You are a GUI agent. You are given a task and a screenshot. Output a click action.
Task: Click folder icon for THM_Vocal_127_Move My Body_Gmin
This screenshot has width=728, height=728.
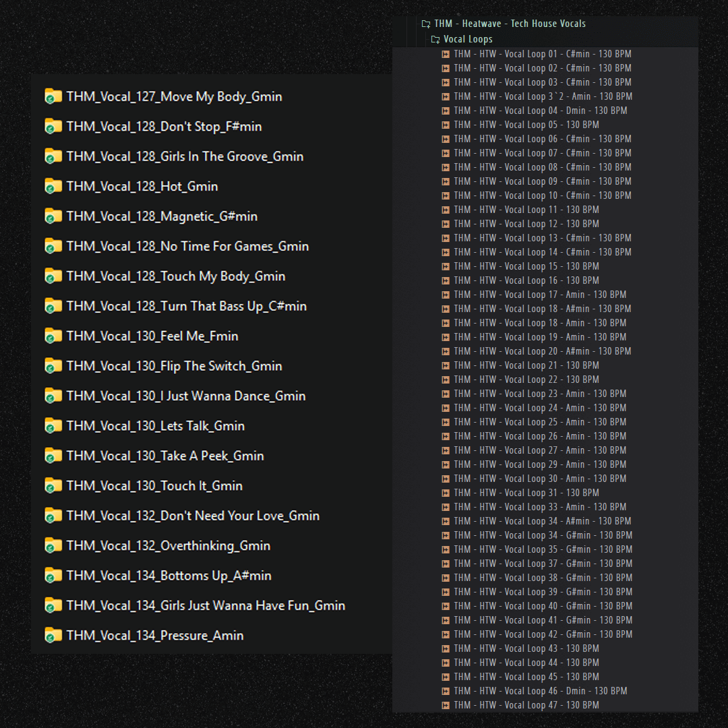click(x=53, y=96)
